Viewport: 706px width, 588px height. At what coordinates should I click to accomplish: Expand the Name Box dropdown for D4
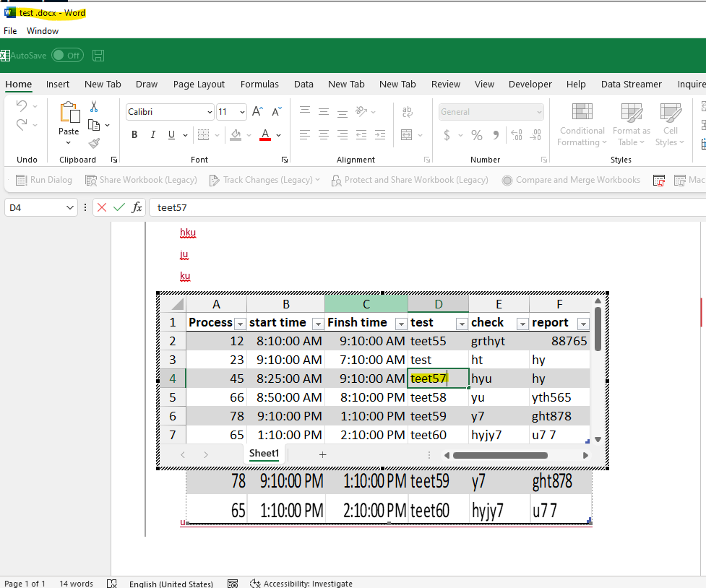(x=70, y=208)
